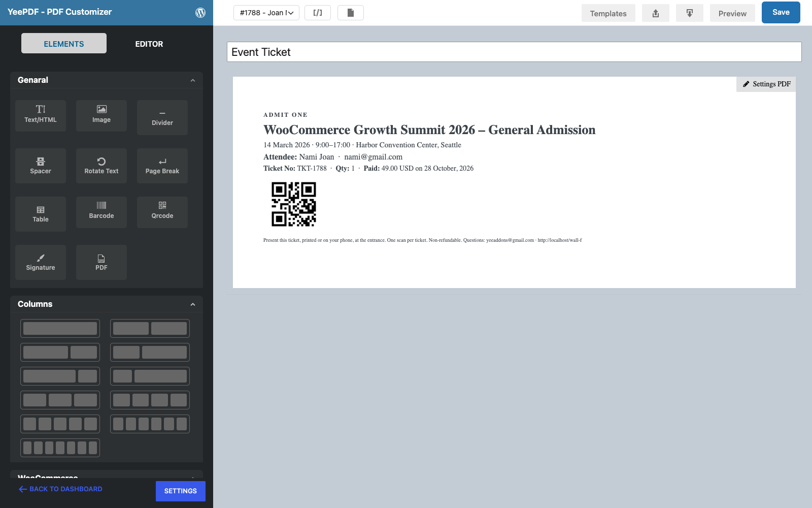The height and width of the screenshot is (508, 812).
Task: Open Settings PDF
Action: pos(766,84)
